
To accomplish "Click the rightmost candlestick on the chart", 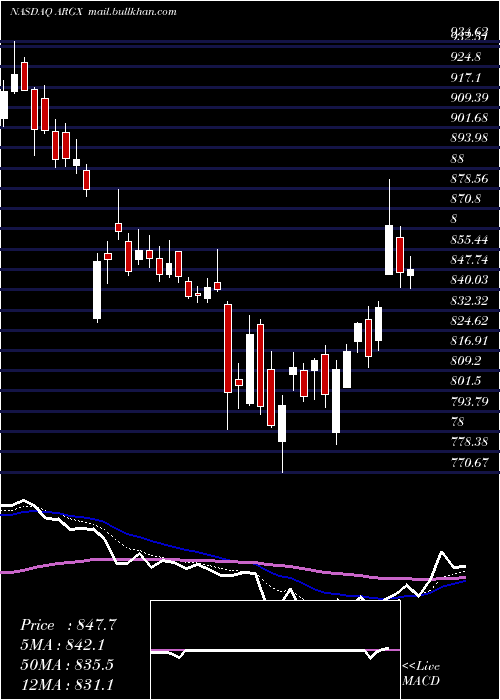I will point(410,272).
